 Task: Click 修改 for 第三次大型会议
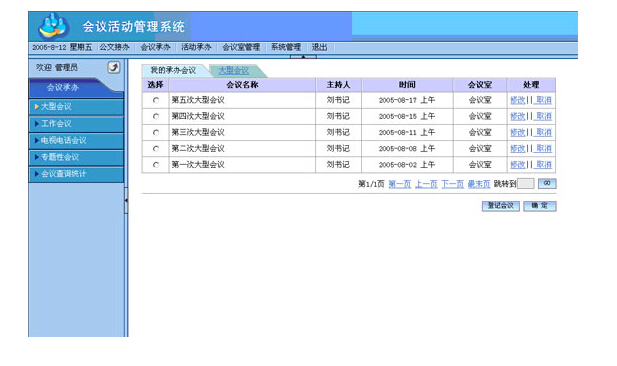518,133
